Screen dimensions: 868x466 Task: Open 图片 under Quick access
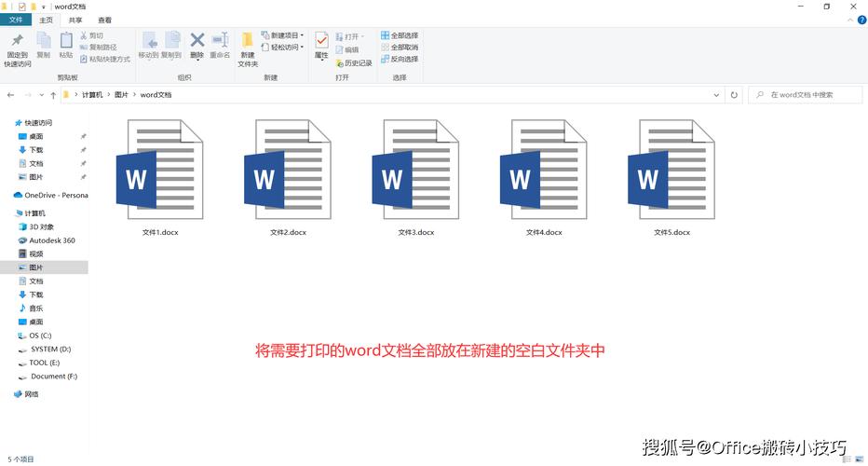(x=31, y=177)
